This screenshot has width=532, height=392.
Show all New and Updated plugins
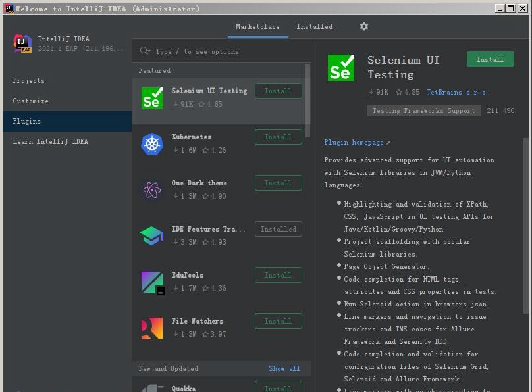tap(284, 368)
